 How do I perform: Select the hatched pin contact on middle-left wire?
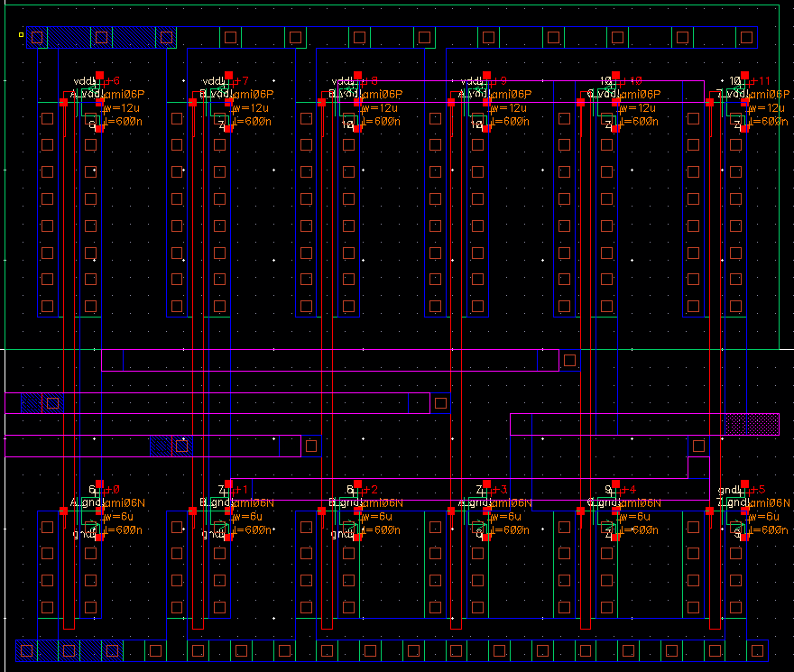52,403
